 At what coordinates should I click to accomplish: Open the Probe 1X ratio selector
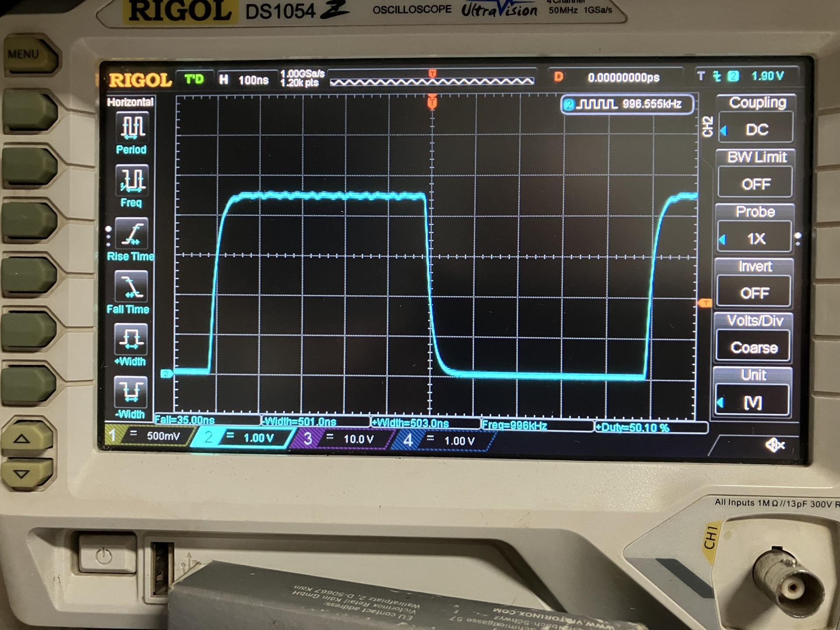[x=756, y=238]
